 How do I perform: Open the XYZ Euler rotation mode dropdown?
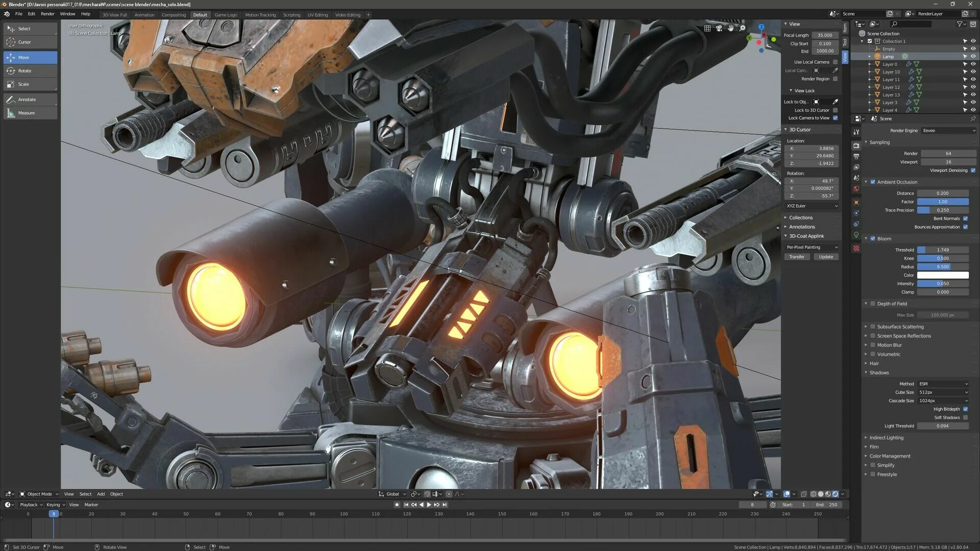click(x=812, y=206)
